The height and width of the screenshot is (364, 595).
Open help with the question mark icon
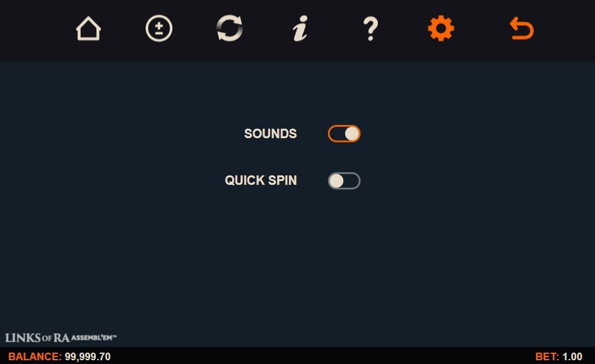click(x=370, y=29)
